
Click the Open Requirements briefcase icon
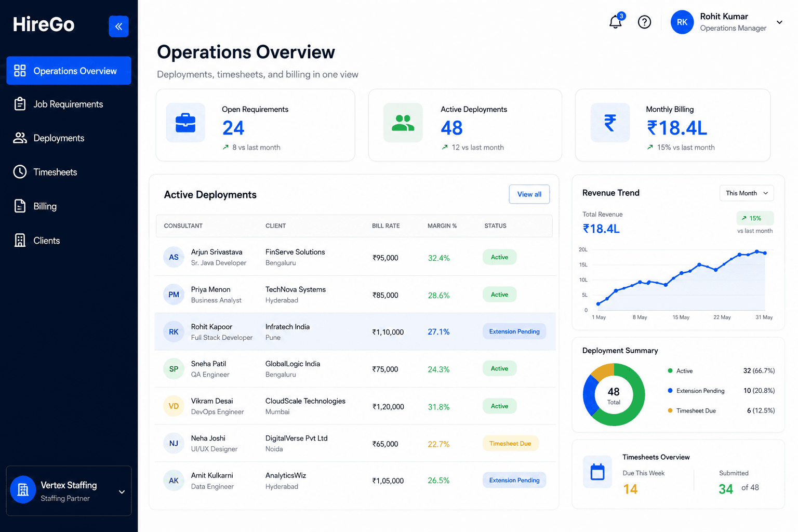tap(185, 123)
